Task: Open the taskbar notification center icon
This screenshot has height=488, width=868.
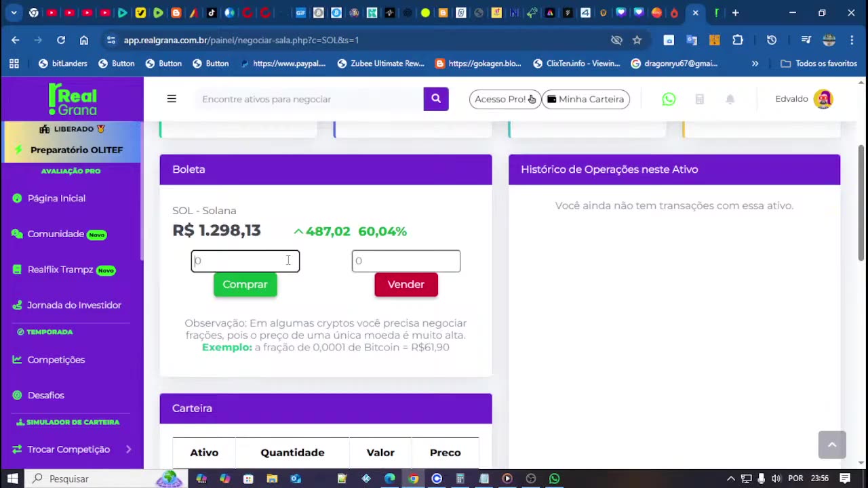Action: pyautogui.click(x=845, y=479)
